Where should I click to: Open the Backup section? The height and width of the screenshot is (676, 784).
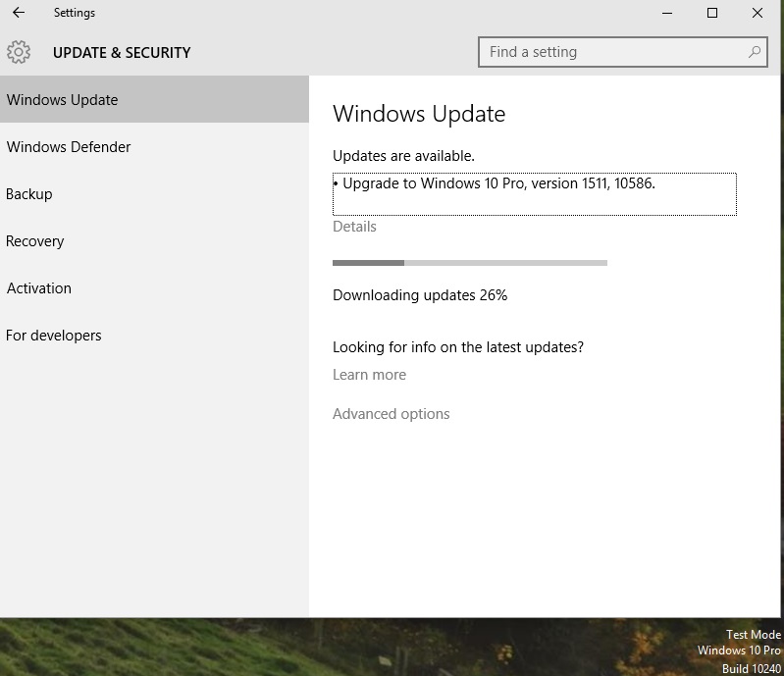[x=154, y=194]
